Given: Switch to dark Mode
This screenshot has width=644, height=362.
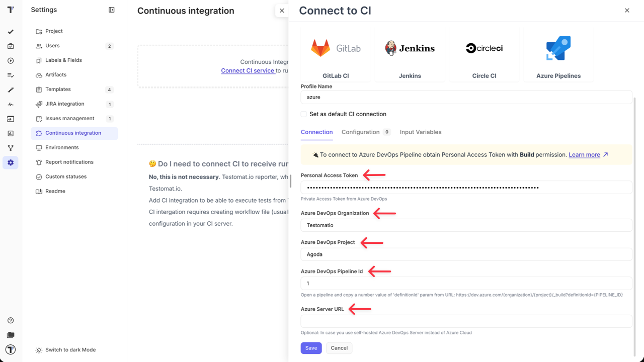Looking at the screenshot, I should [70, 350].
